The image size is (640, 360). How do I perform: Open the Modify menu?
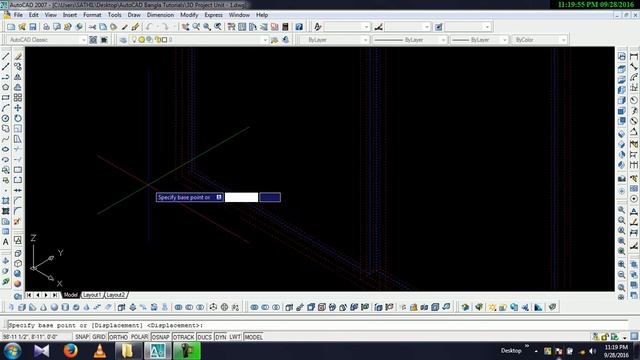189,15
